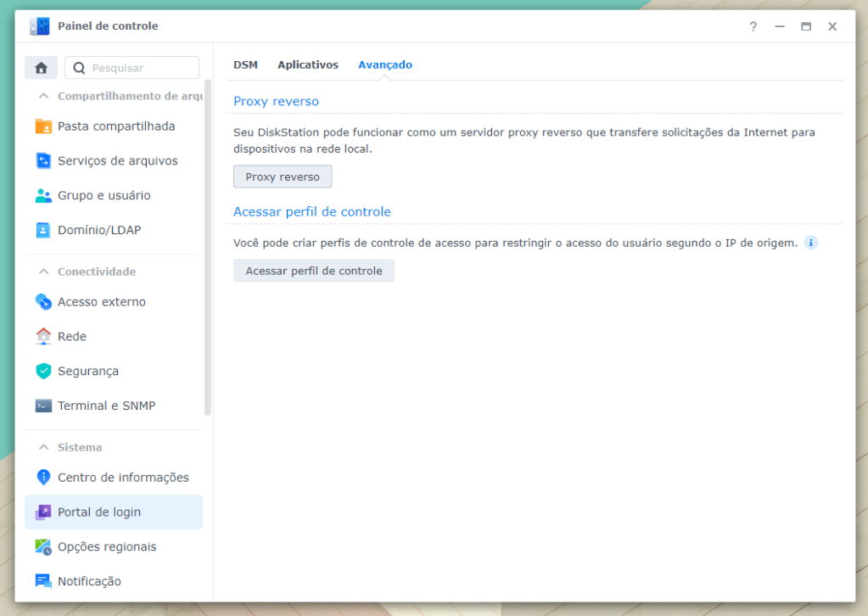Collapse the Sistema section
Viewport: 868px width, 616px height.
[44, 448]
